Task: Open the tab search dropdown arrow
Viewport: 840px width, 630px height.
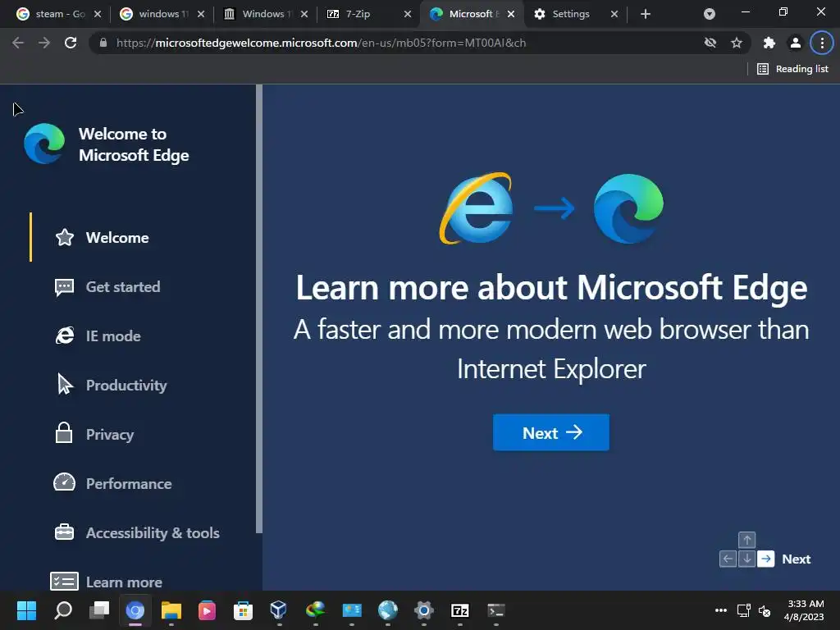Action: (x=710, y=14)
